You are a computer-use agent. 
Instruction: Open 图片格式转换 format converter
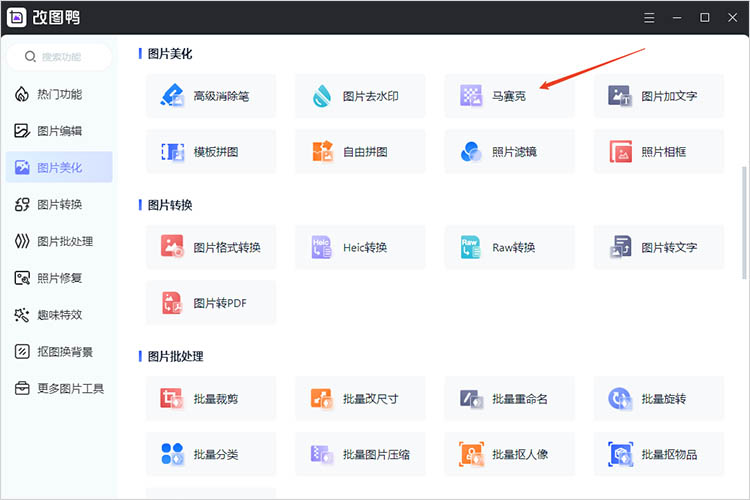(x=211, y=247)
